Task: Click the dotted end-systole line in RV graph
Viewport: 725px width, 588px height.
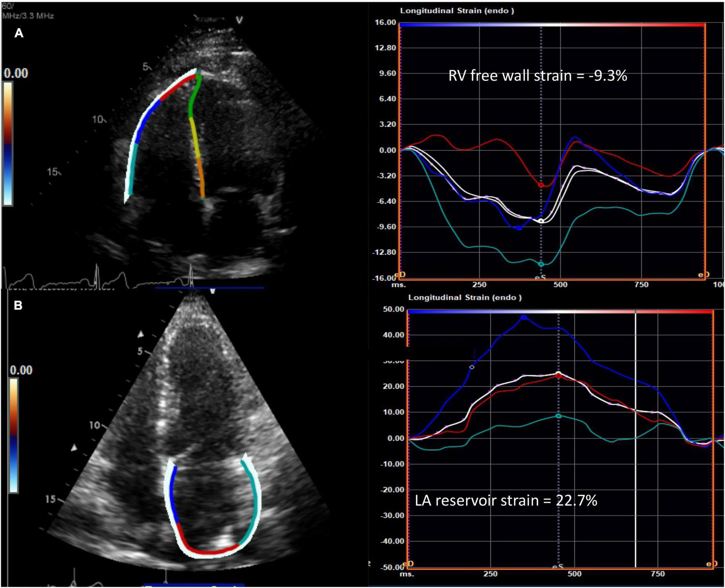Action: pyautogui.click(x=541, y=102)
